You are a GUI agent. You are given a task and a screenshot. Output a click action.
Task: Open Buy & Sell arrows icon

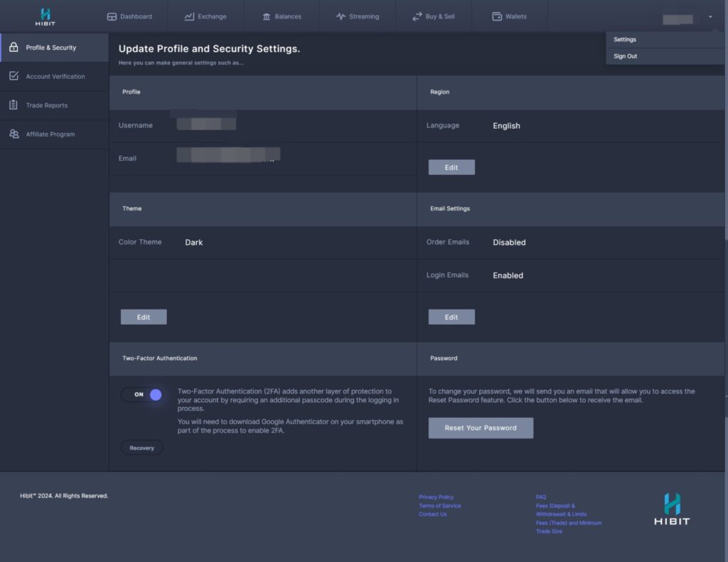tap(417, 16)
